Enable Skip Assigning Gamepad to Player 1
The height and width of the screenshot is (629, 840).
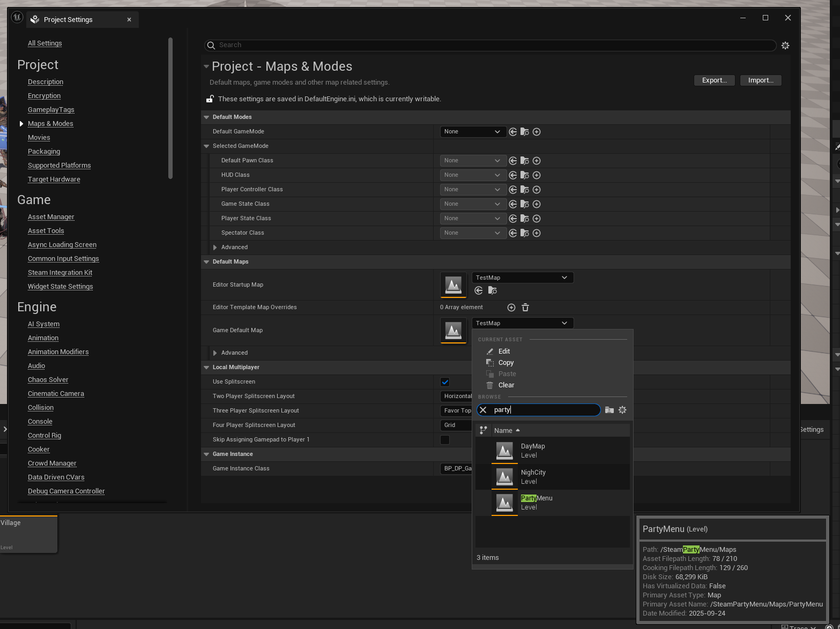445,440
